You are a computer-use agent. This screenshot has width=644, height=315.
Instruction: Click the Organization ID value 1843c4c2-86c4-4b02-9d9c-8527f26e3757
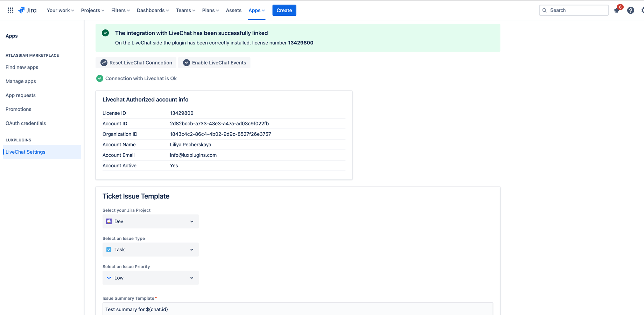(220, 134)
